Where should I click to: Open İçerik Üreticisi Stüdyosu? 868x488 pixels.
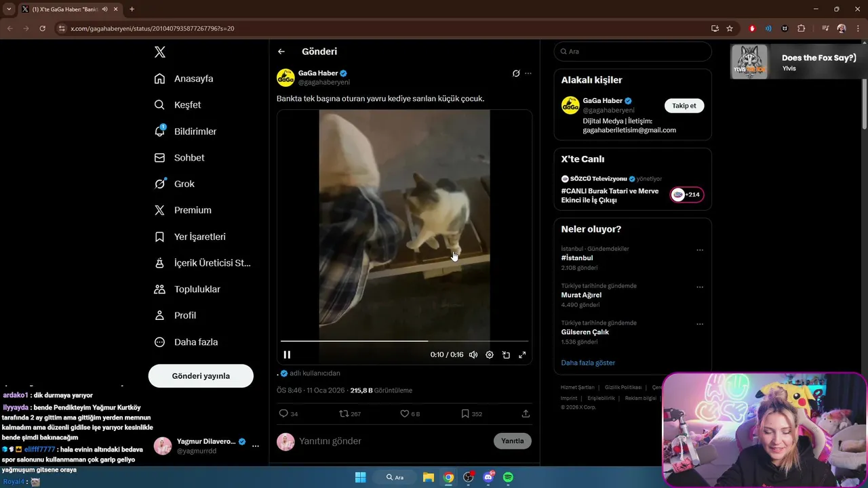pos(202,263)
